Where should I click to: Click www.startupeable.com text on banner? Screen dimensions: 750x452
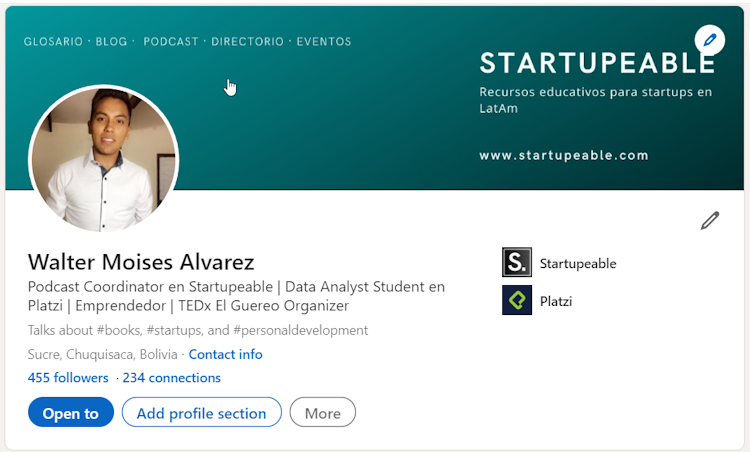coord(563,156)
